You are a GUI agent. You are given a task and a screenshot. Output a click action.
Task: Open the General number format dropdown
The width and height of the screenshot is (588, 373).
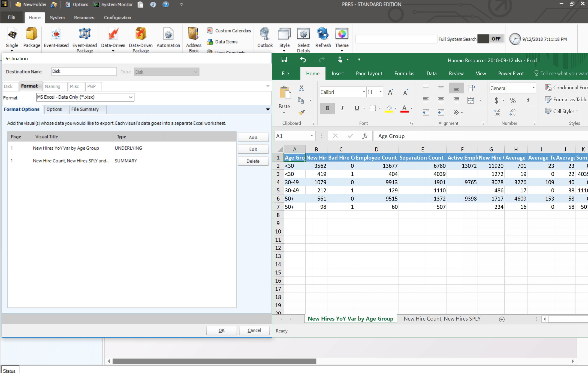click(533, 88)
